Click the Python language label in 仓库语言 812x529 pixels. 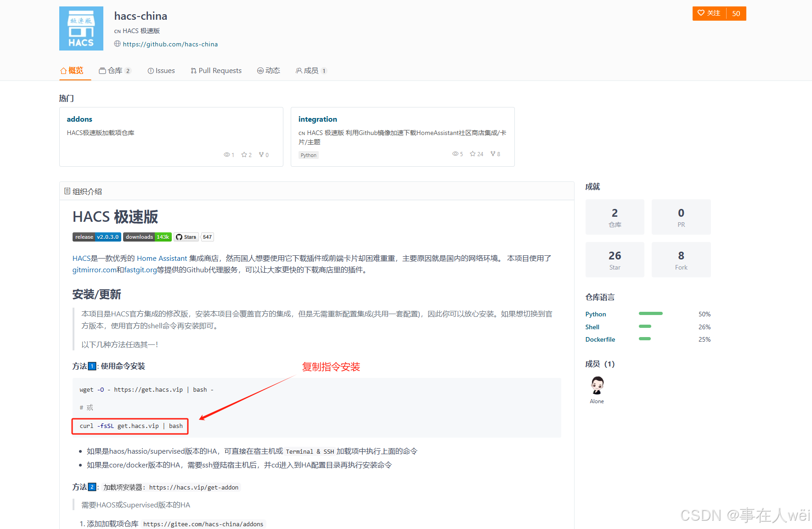click(596, 314)
